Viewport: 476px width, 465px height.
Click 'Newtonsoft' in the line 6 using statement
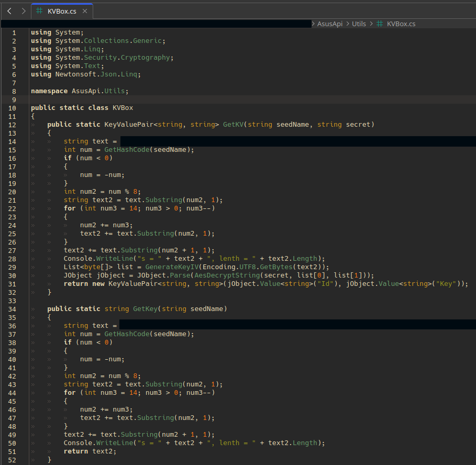point(75,74)
